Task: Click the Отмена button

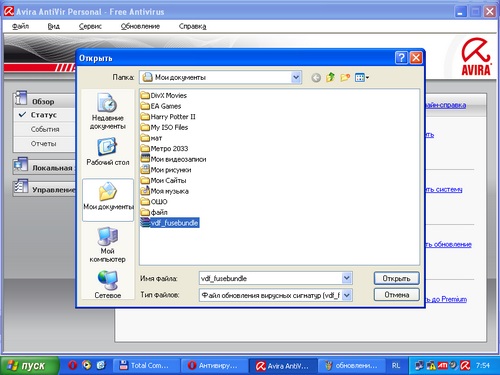Action: tap(396, 295)
